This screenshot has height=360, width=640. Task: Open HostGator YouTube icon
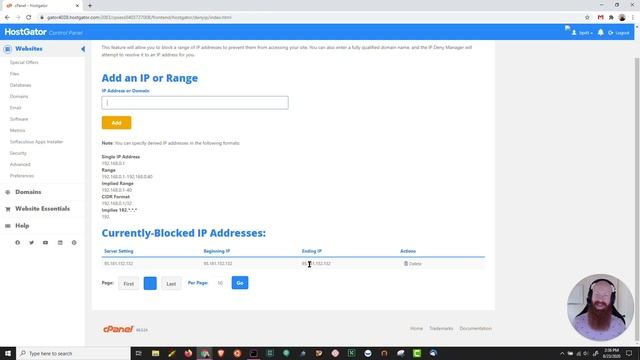(45, 242)
